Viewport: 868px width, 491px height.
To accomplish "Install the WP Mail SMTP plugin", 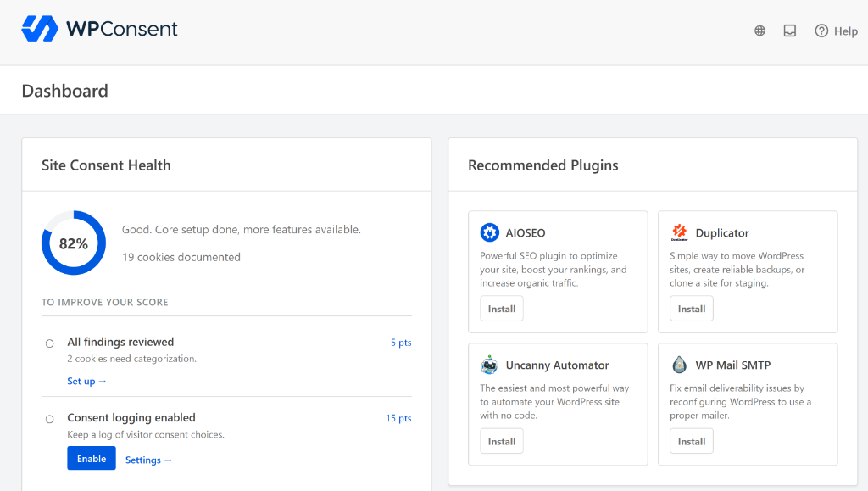I will (692, 441).
